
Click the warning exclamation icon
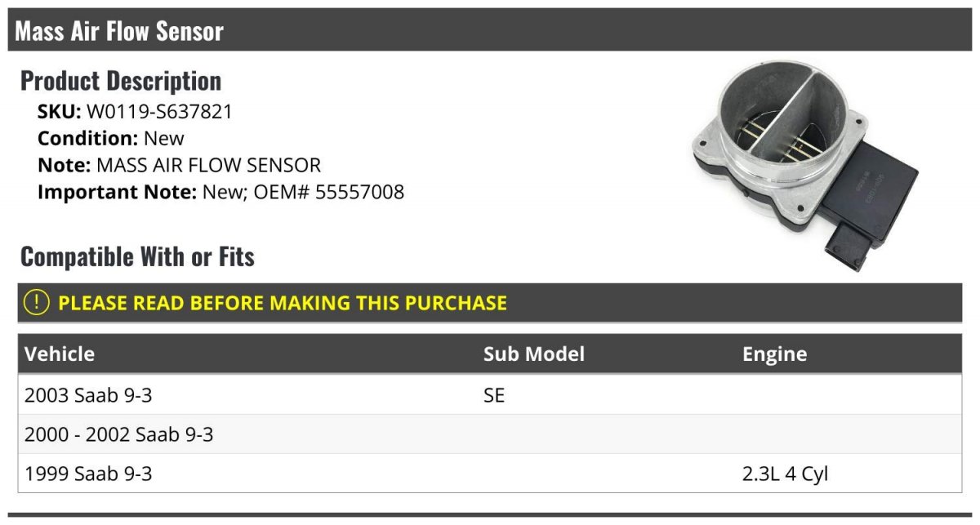(37, 302)
